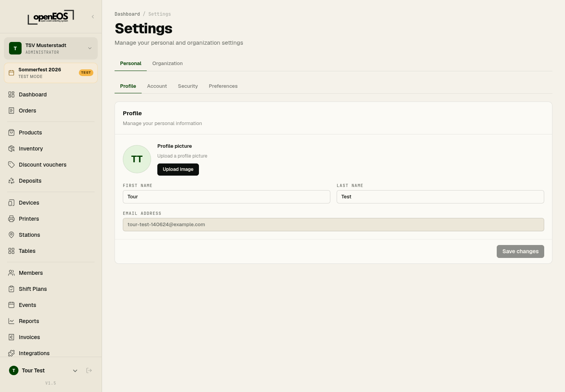
Task: Navigate to Stations
Action: click(29, 235)
